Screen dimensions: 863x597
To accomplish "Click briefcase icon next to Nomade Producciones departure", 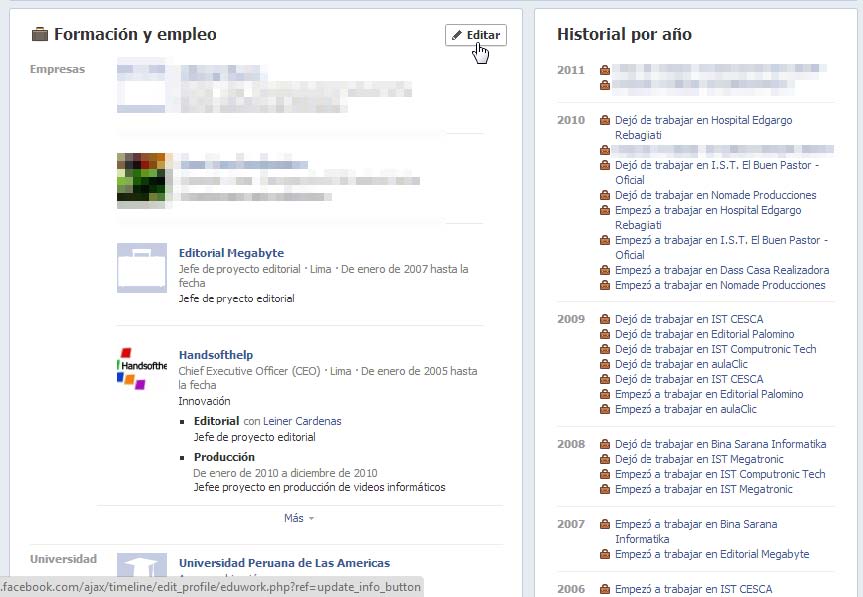I will 605,196.
